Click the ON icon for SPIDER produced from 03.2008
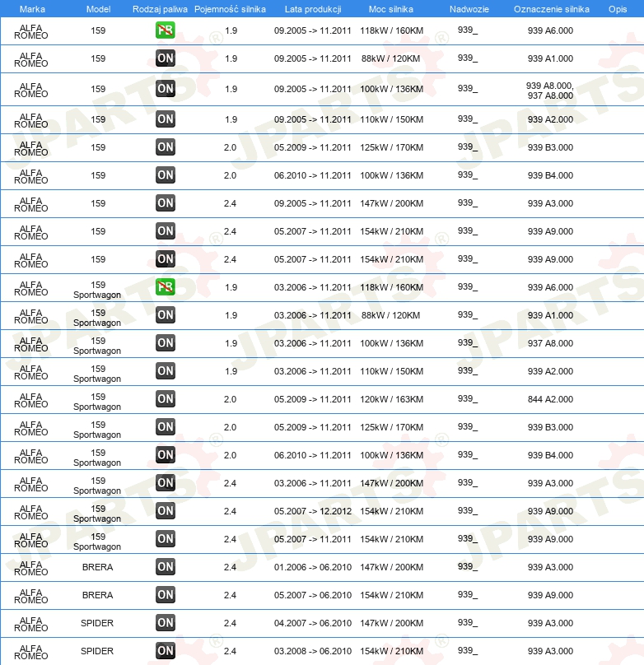 point(166,651)
